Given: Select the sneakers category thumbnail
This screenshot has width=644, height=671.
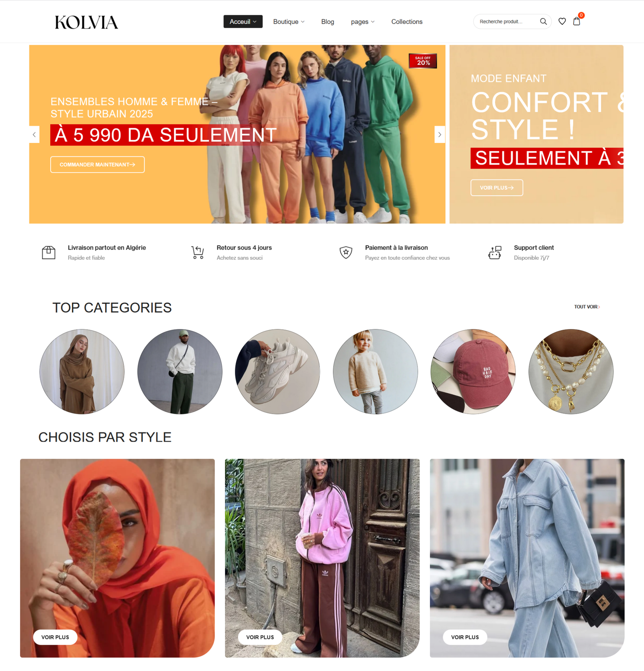Looking at the screenshot, I should (277, 372).
